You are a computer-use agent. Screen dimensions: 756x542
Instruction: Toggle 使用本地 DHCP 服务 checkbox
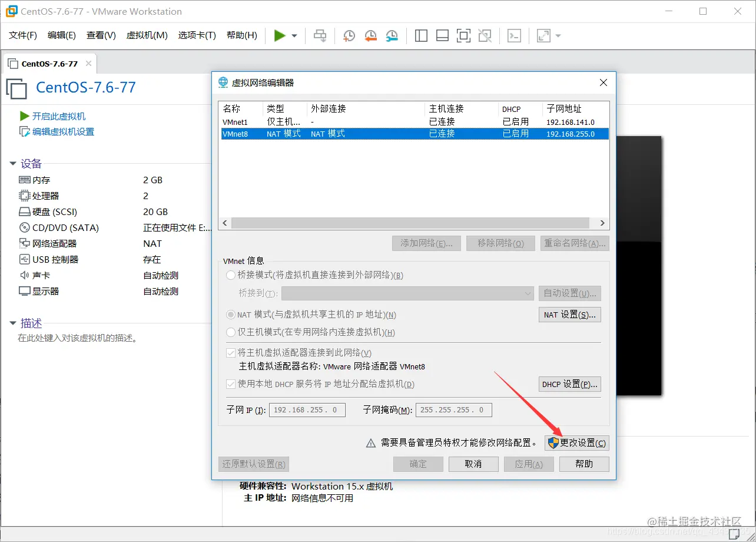231,384
